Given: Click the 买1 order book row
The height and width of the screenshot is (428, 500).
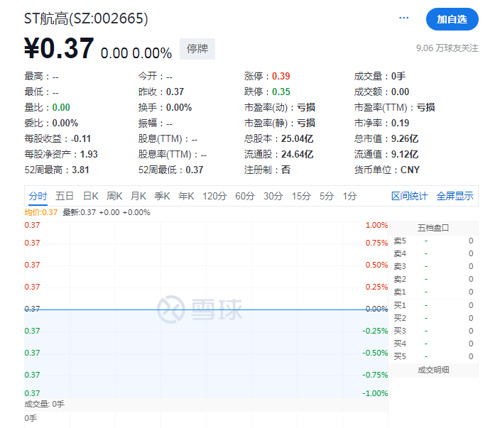Looking at the screenshot, I should point(433,305).
